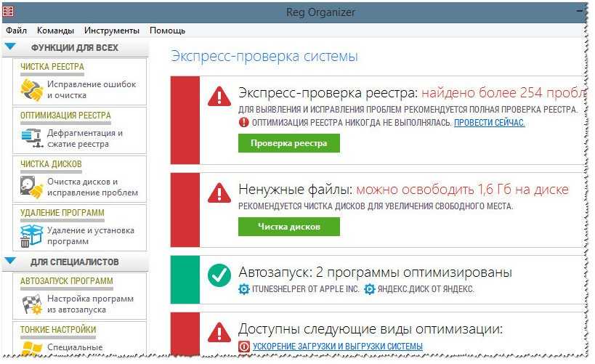Click the Экспресс-проверка системы page title
Screen dimensions: 595x364
(264, 56)
